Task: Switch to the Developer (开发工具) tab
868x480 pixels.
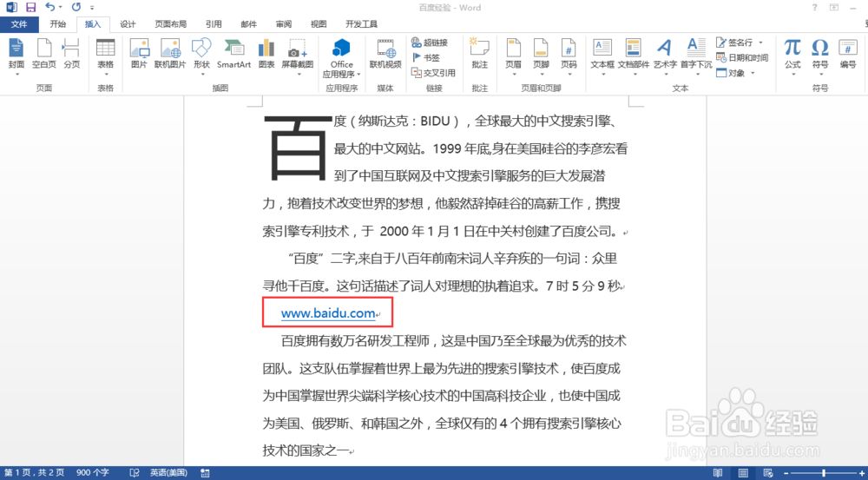Action: point(361,24)
